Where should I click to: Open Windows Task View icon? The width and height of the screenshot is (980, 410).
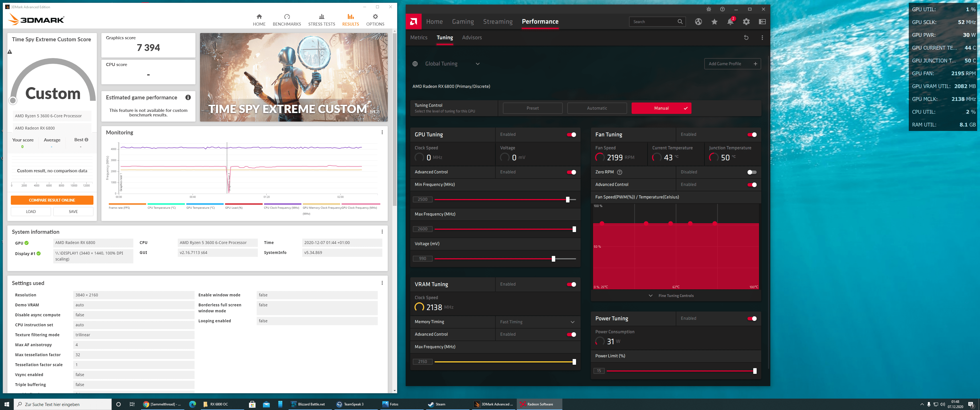[132, 404]
